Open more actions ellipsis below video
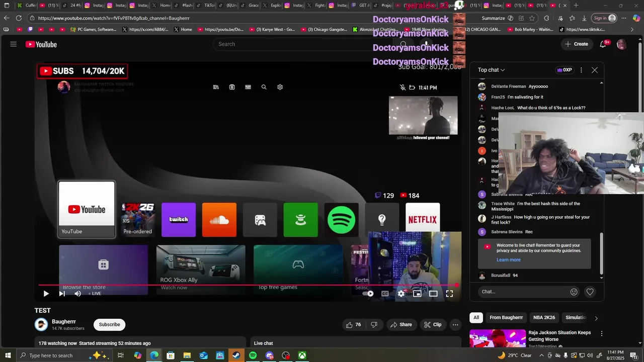The height and width of the screenshot is (362, 644). [455, 325]
